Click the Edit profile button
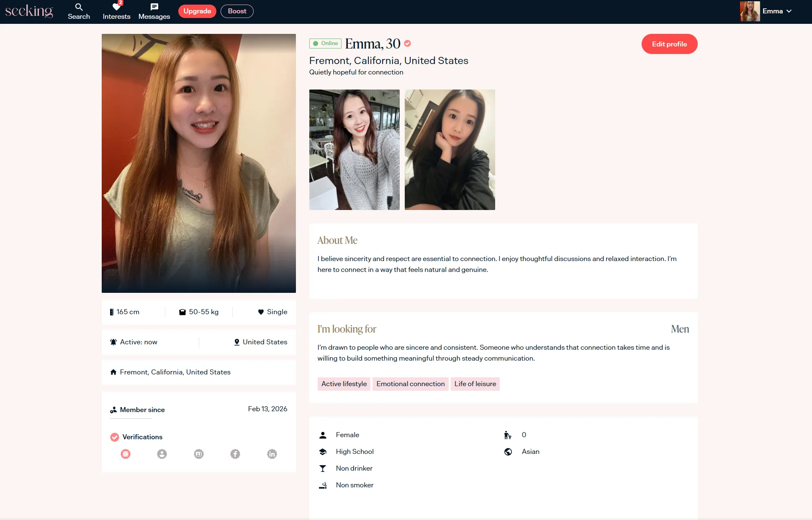The height and width of the screenshot is (520, 812). tap(669, 44)
